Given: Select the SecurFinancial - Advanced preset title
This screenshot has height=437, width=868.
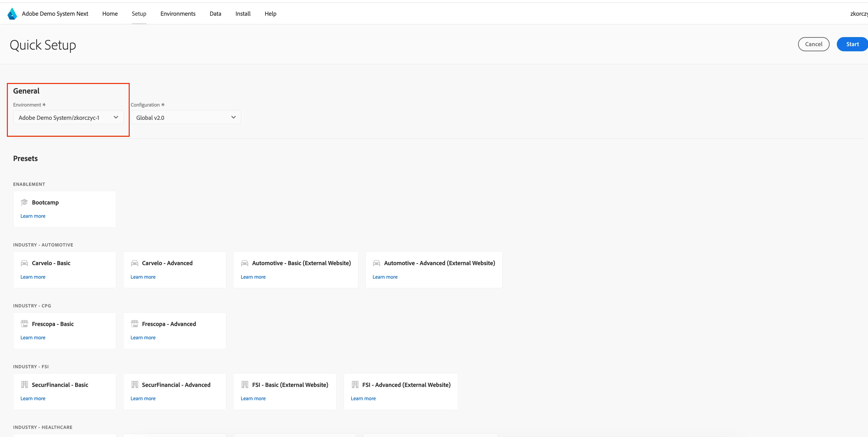Looking at the screenshot, I should [x=176, y=385].
